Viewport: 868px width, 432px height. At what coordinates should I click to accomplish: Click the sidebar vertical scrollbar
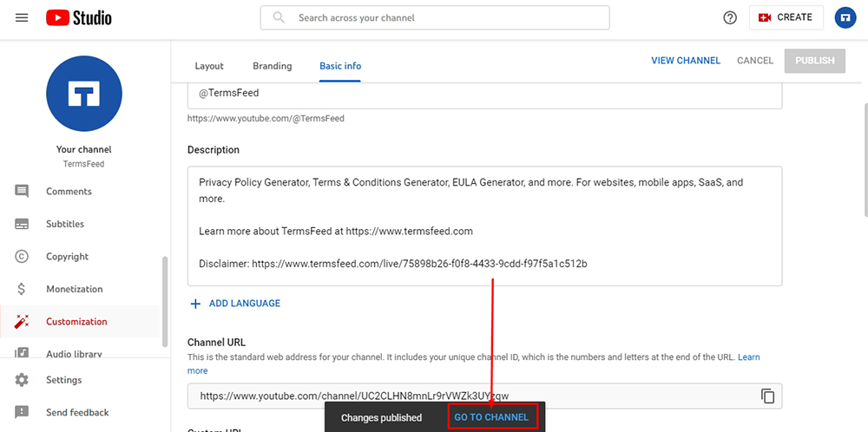[x=164, y=302]
